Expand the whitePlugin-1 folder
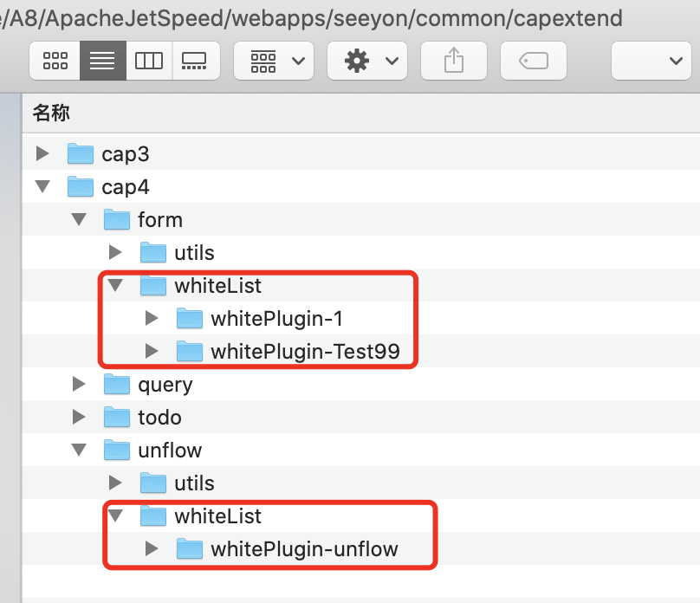The height and width of the screenshot is (603, 700). coord(152,319)
